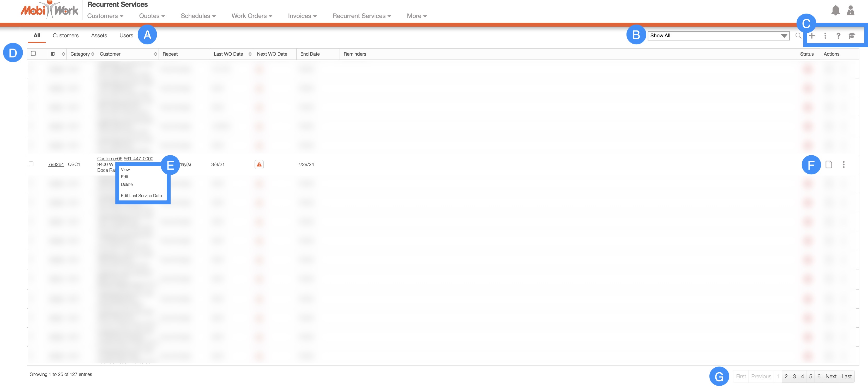
Task: Click the search magnifier icon
Action: point(798,36)
